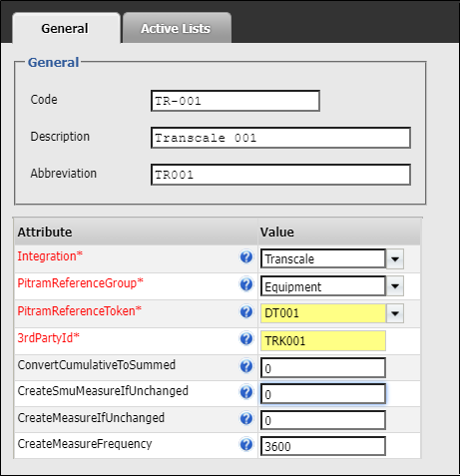Click the CreateMeasureFrequency attribute label
460x476 pixels.
click(85, 444)
